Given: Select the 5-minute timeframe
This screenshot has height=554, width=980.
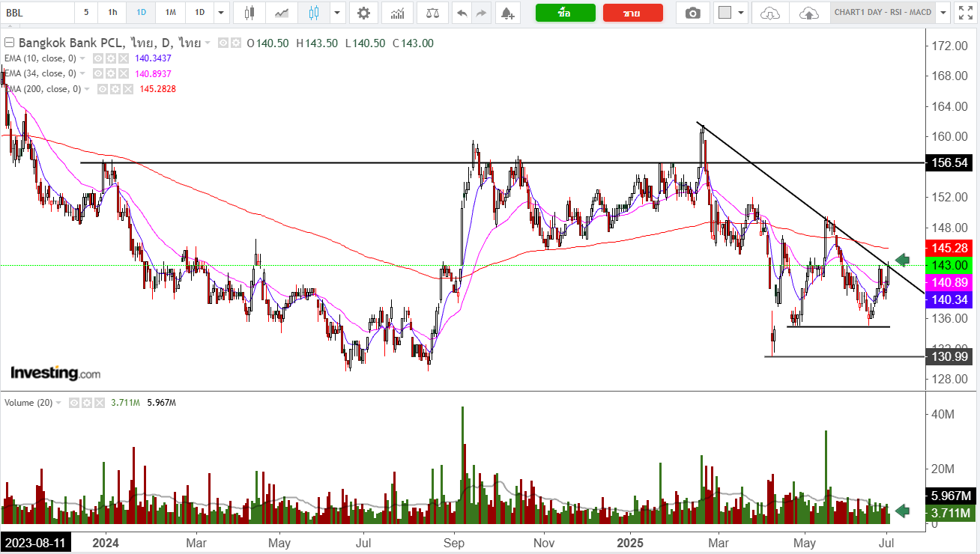Looking at the screenshot, I should point(86,13).
